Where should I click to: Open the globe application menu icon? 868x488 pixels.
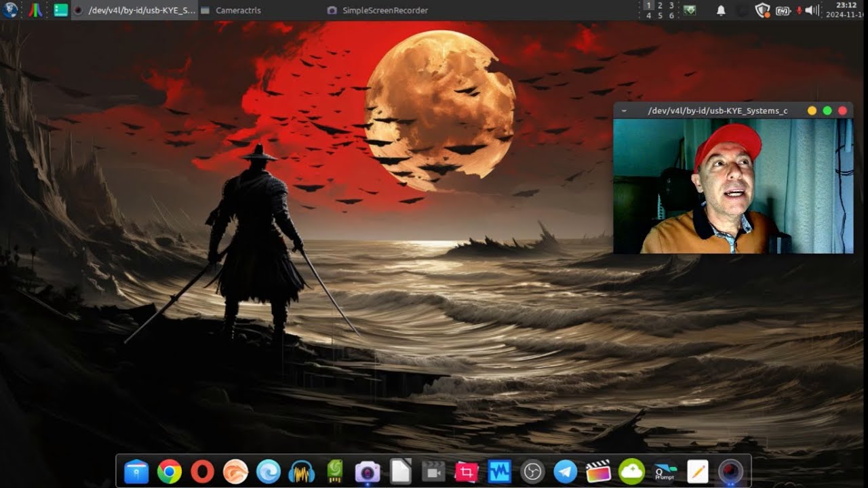click(10, 9)
